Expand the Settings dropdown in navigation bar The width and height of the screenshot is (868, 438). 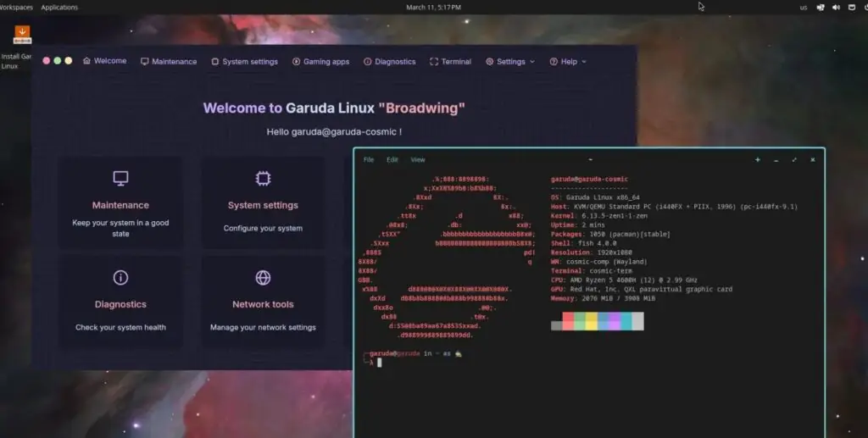[x=510, y=61]
